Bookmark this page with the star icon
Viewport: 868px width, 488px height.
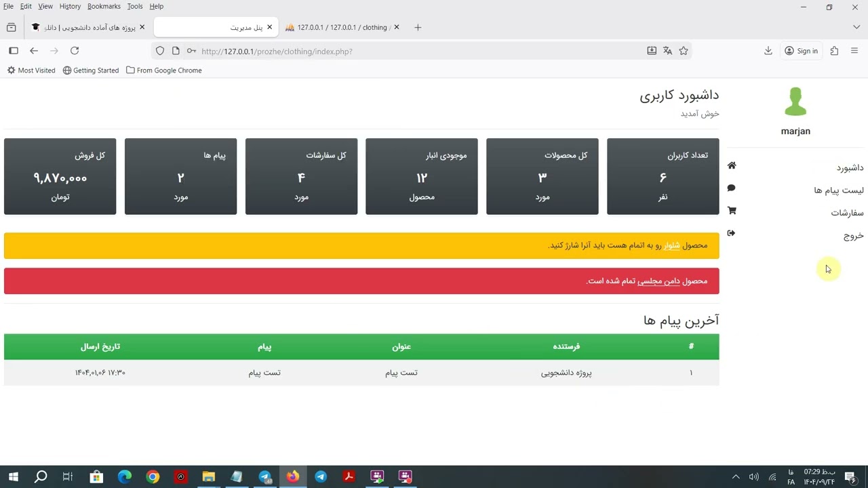[684, 51]
